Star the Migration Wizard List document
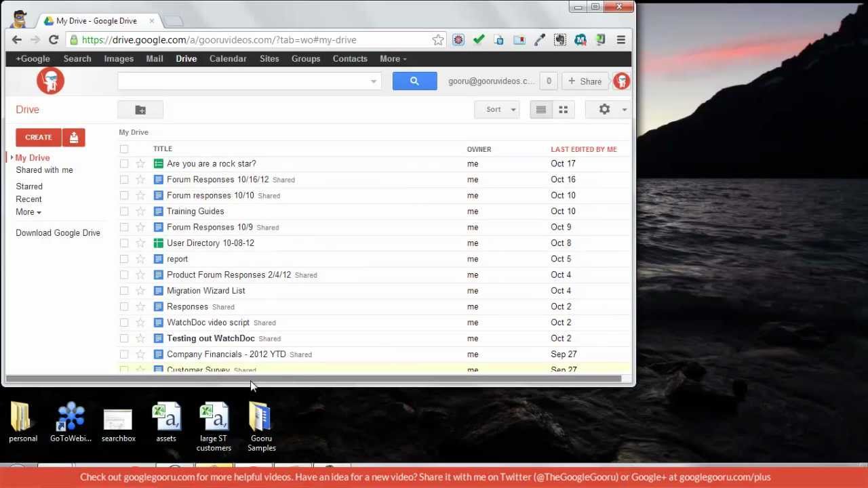 140,291
